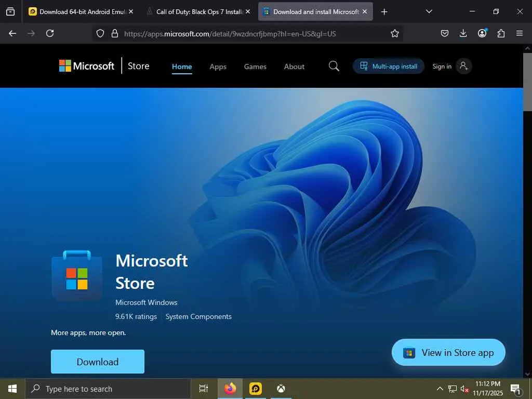532x399 pixels.
Task: Click Firefox icon in taskbar
Action: (x=230, y=389)
